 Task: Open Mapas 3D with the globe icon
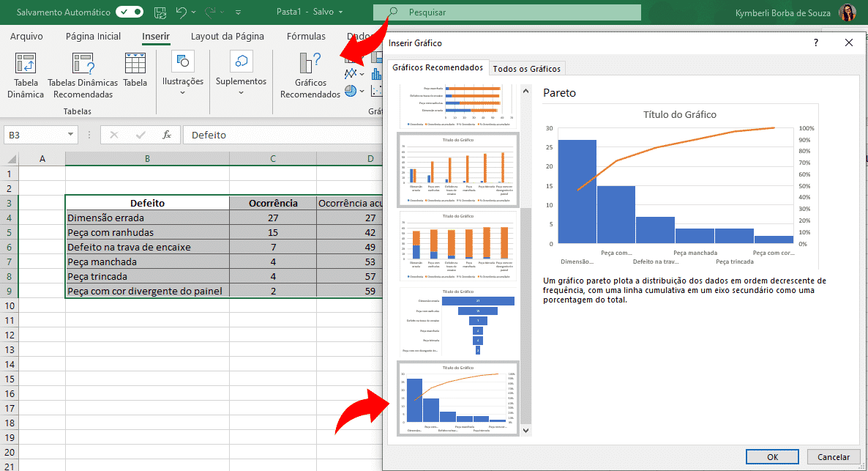(x=350, y=91)
